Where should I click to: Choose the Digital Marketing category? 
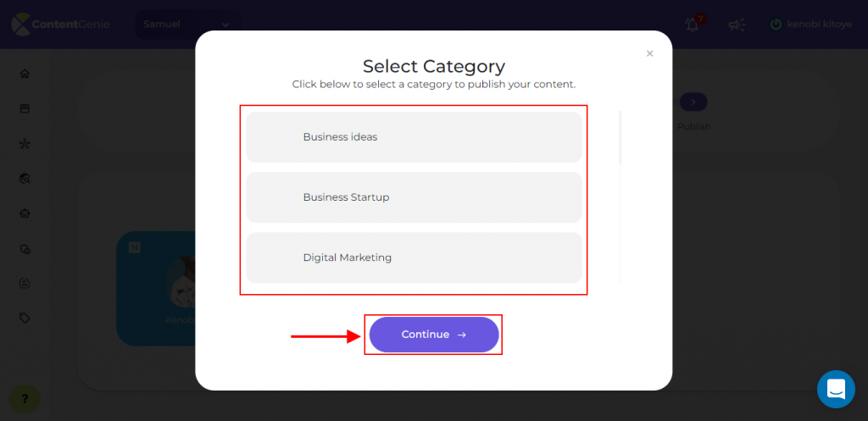point(414,258)
